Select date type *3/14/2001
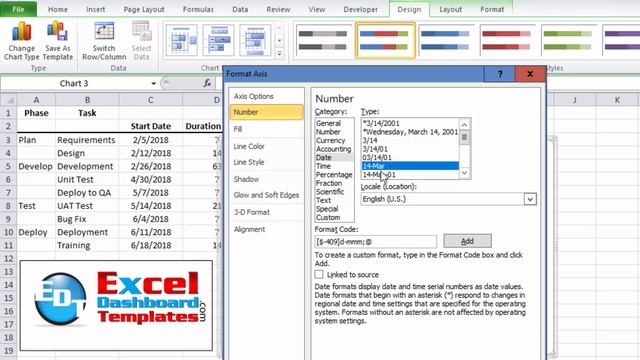Screen dimensions: 640x360 click(410, 123)
